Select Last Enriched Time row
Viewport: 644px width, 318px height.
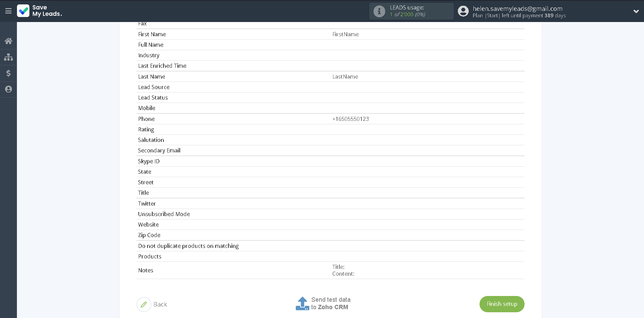pyautogui.click(x=330, y=66)
